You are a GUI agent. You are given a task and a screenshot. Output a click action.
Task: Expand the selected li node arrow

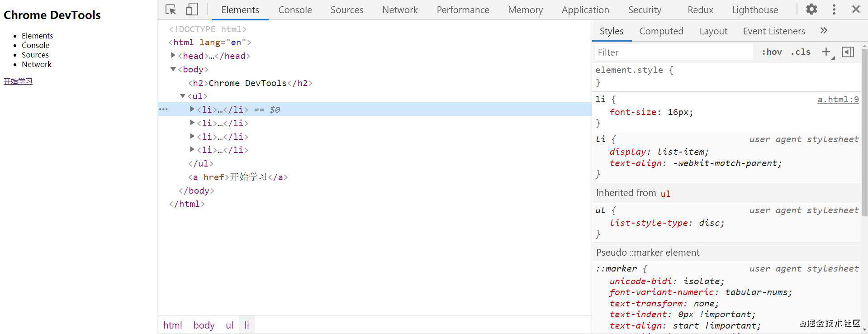click(x=192, y=109)
